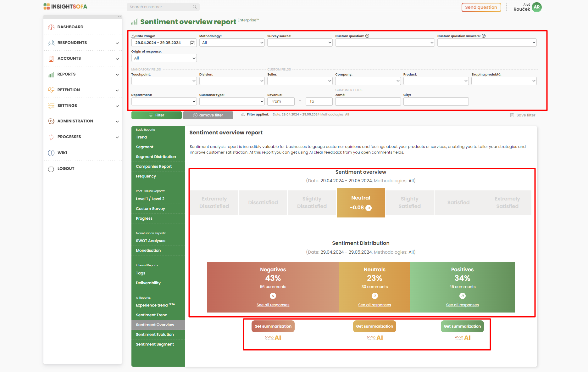Open the Methodology dropdown

(232, 43)
